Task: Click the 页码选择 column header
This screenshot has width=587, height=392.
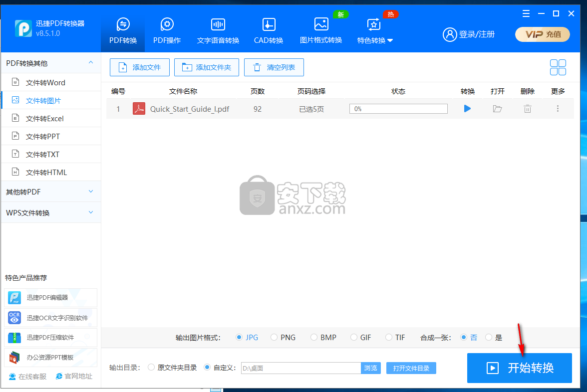Action: tap(311, 91)
